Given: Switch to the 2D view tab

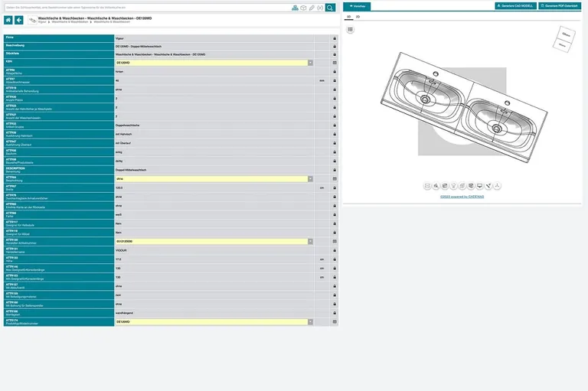Looking at the screenshot, I should tap(358, 16).
